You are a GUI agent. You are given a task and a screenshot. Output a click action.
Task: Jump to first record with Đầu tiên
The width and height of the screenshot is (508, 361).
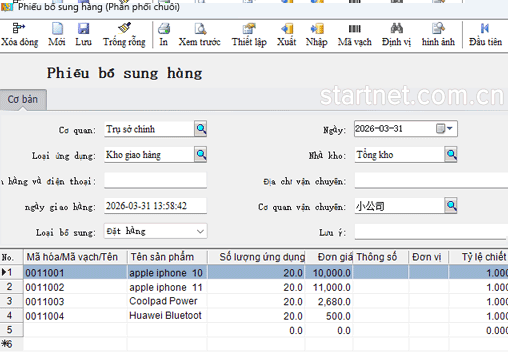(x=485, y=29)
